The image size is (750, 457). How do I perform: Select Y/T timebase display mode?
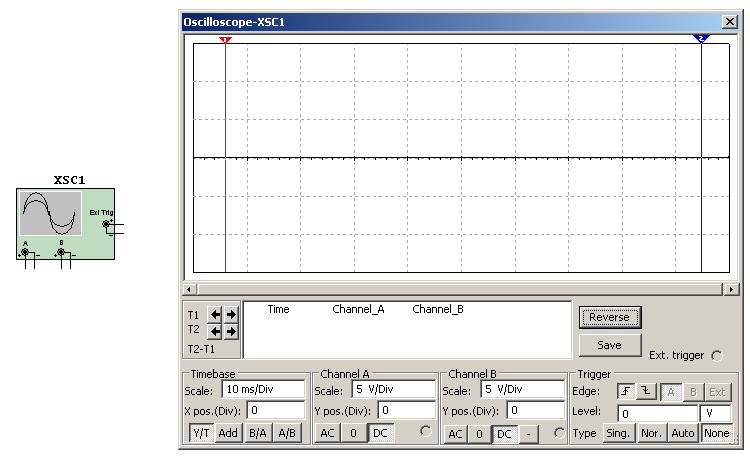[x=201, y=433]
